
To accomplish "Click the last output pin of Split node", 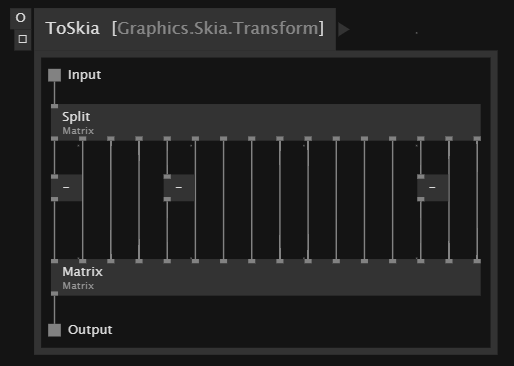I will coord(477,138).
